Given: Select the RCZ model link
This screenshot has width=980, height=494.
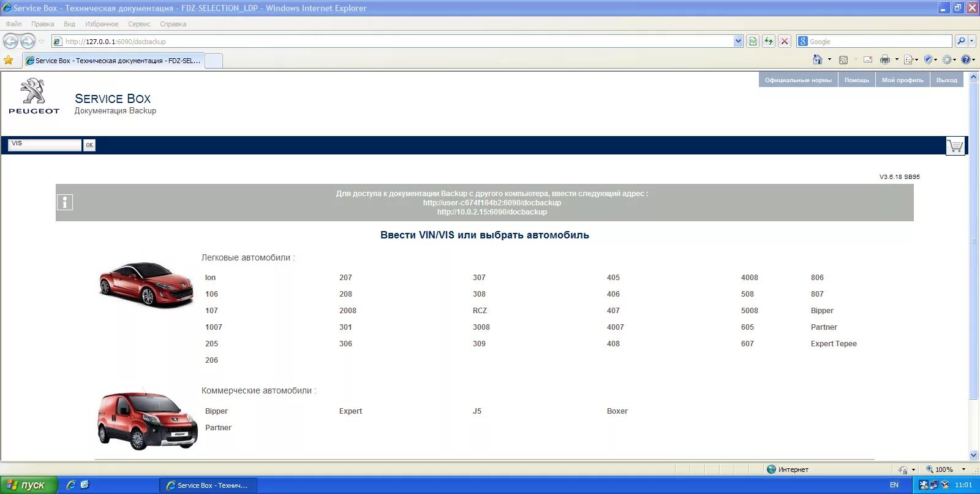Looking at the screenshot, I should click(x=480, y=311).
